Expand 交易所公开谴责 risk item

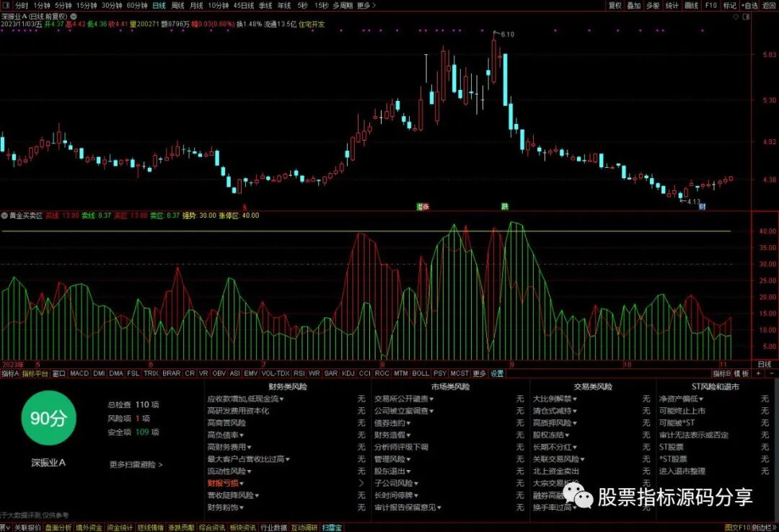pyautogui.click(x=404, y=399)
